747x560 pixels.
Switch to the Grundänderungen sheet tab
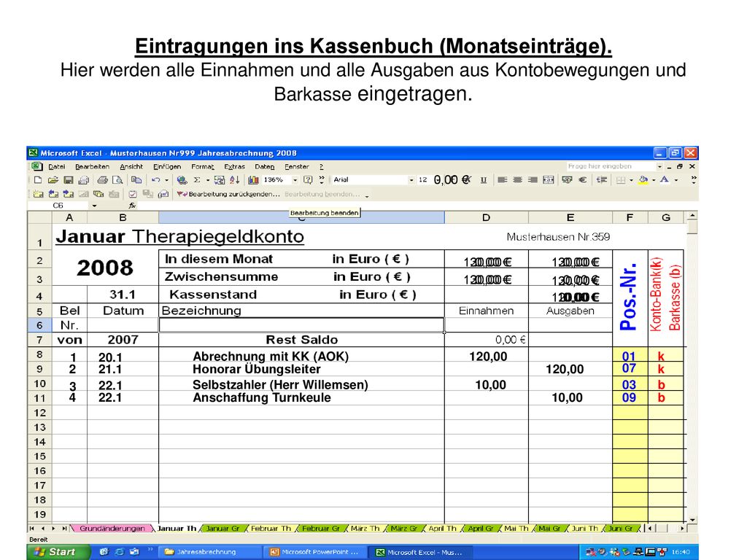(x=112, y=529)
